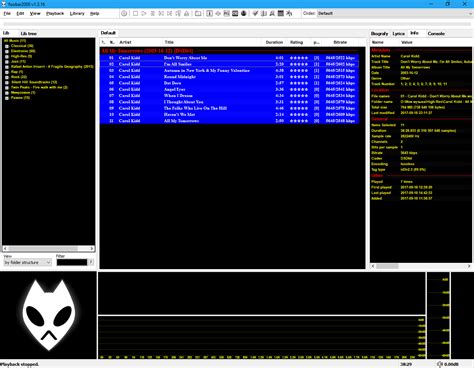
Task: Click the Next track icon in toolbar
Action: [170, 13]
